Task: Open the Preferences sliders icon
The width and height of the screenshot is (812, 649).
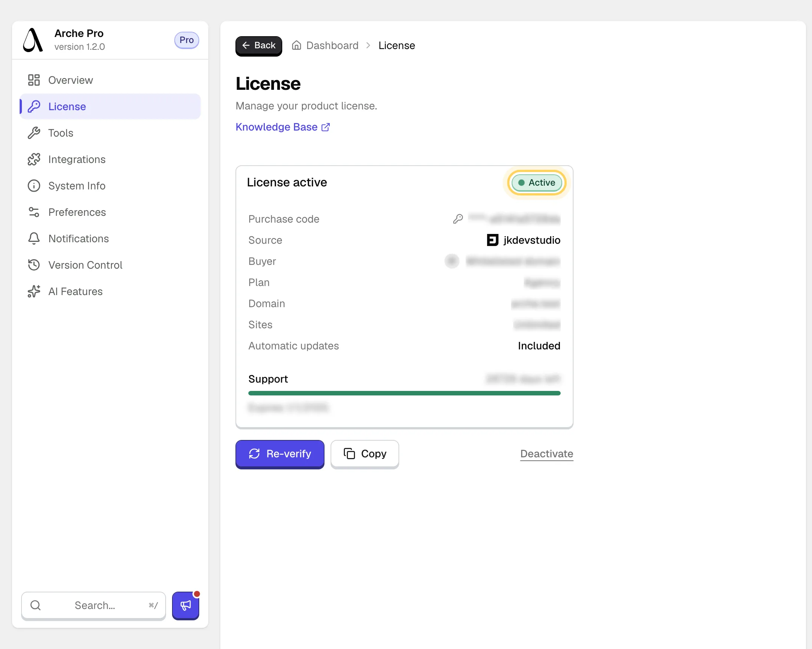Action: click(x=34, y=212)
